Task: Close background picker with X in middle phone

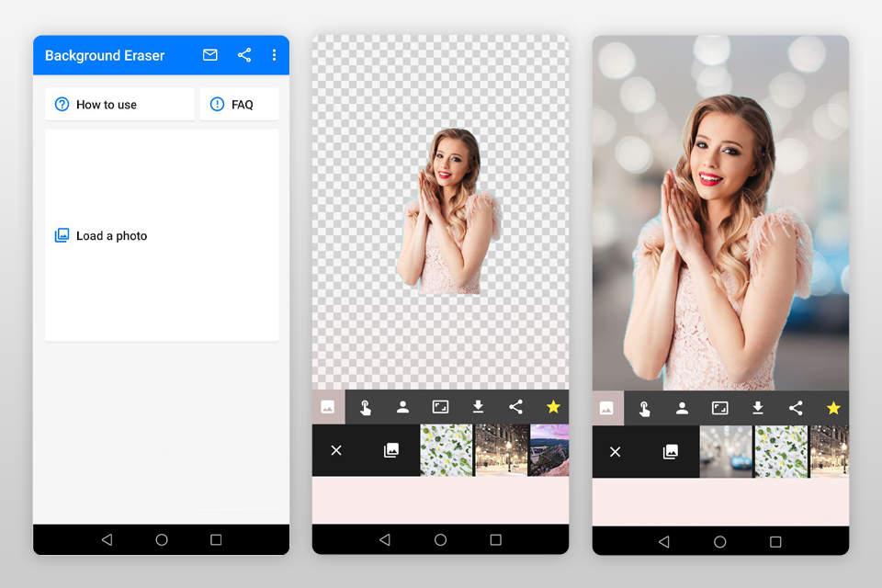Action: (336, 450)
